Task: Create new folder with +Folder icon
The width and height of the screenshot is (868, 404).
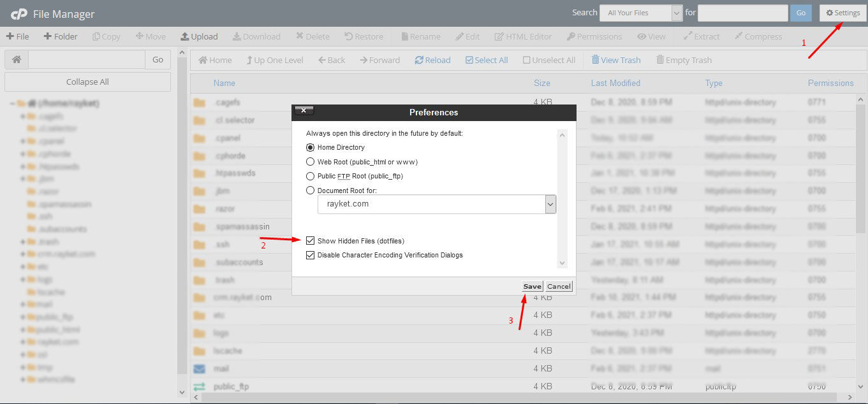Action: (x=48, y=36)
